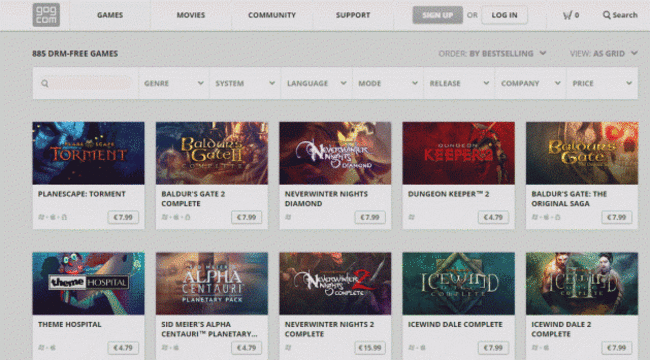Click the magnifier icon in filter search box
This screenshot has height=360, width=650.
(x=45, y=83)
